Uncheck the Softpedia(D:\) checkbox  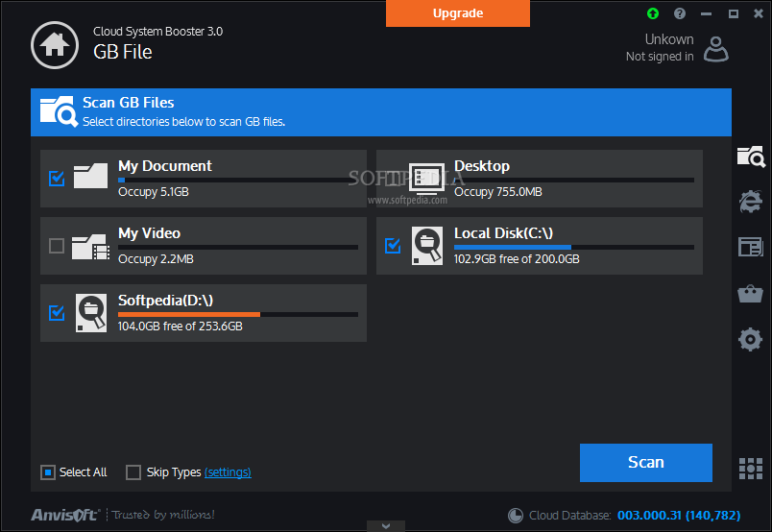[x=57, y=313]
